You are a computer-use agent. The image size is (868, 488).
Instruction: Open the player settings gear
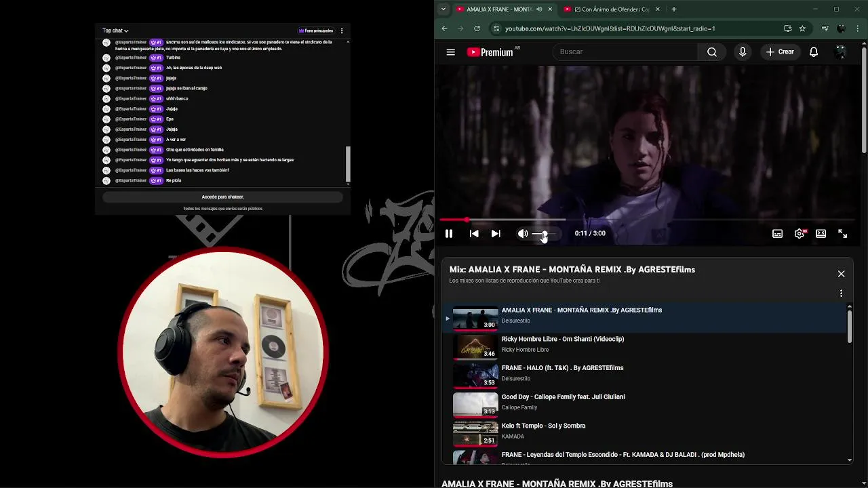[x=800, y=233]
